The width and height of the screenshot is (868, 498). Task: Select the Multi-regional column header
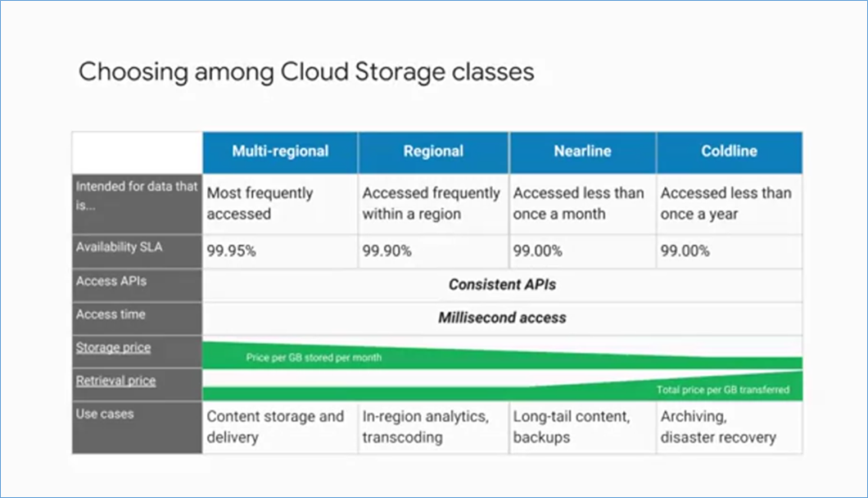pyautogui.click(x=280, y=152)
